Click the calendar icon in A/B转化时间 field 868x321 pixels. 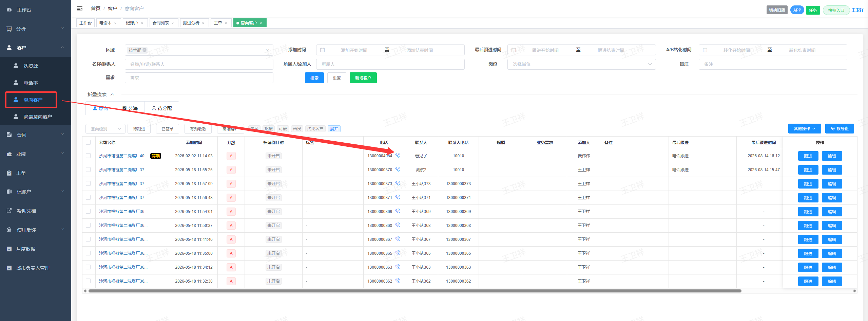(x=705, y=50)
